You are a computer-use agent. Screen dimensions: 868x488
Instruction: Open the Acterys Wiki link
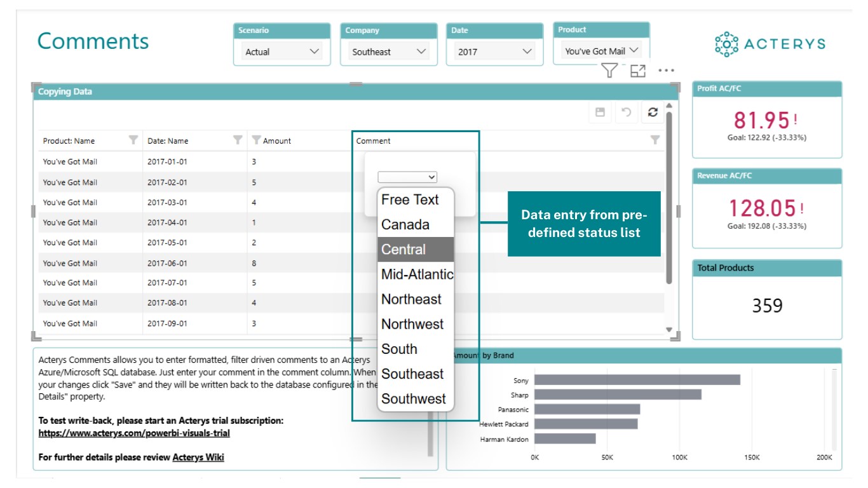(x=198, y=457)
